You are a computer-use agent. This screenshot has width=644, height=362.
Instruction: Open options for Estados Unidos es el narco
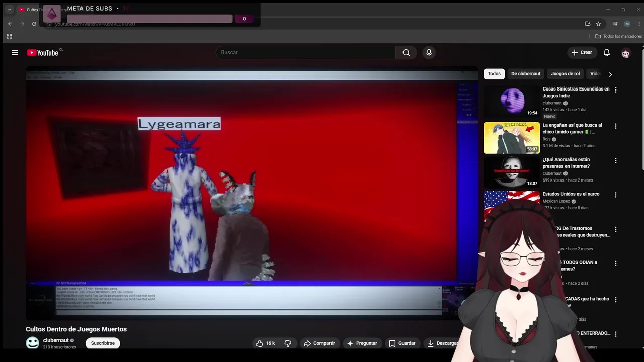(615, 195)
